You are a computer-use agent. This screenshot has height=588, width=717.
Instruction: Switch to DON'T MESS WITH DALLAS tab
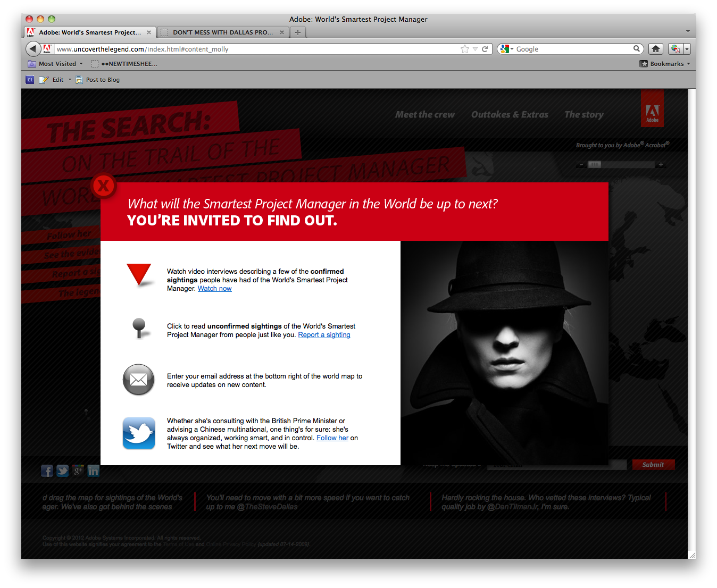point(222,32)
